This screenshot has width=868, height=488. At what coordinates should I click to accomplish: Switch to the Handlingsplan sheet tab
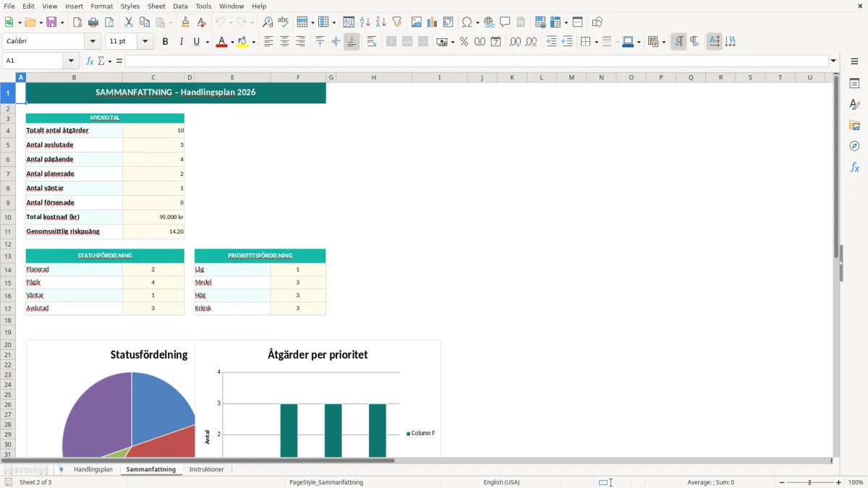point(93,469)
